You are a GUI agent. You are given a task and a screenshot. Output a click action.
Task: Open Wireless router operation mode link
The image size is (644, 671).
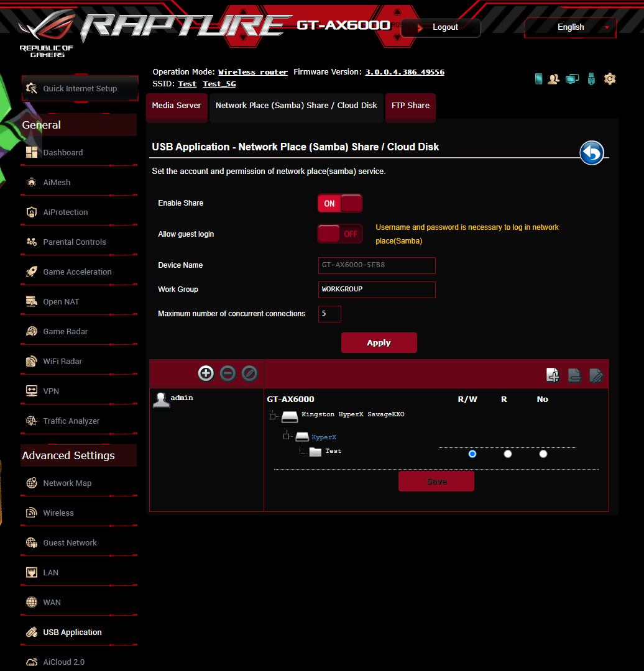252,72
